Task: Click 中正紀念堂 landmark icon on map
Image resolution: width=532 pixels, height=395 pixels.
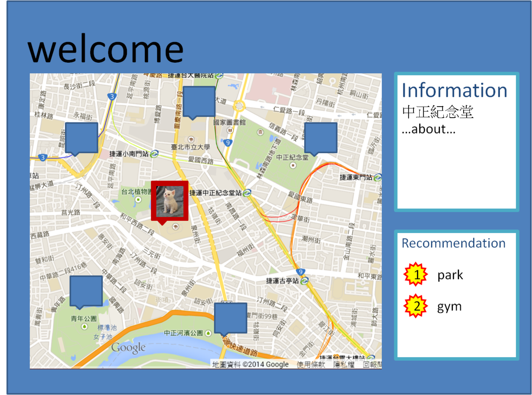Action: 293,165
